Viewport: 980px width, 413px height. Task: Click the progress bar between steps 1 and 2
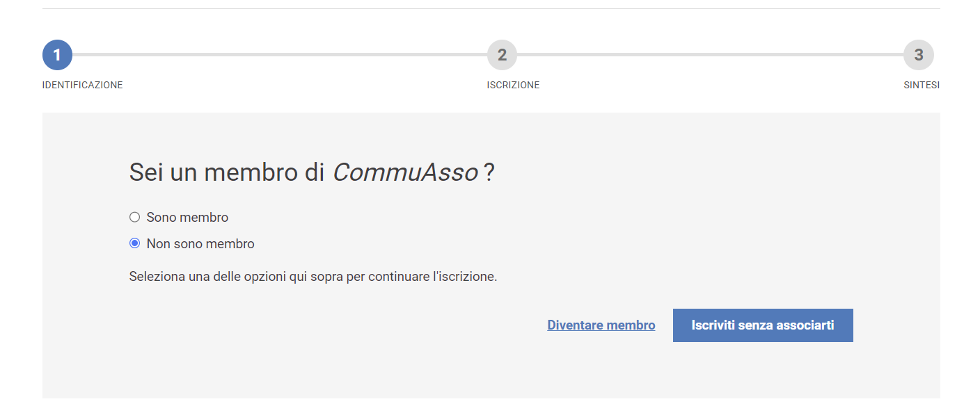pyautogui.click(x=278, y=55)
